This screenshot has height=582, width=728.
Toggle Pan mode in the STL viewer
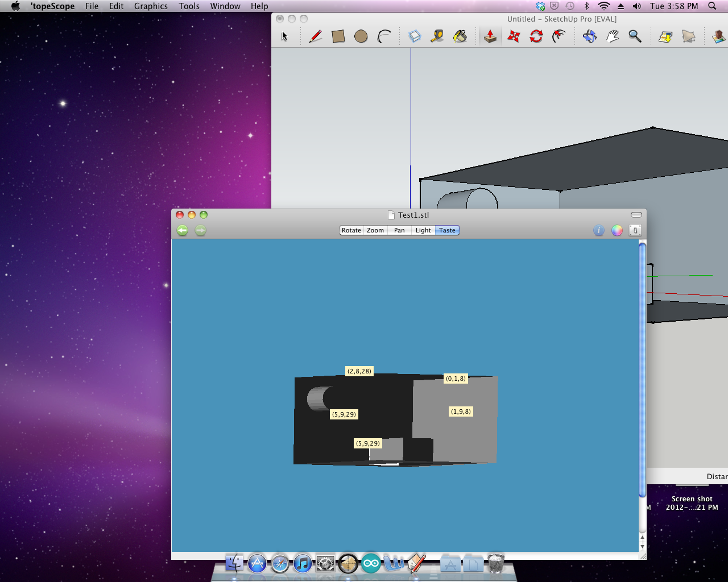pos(399,230)
